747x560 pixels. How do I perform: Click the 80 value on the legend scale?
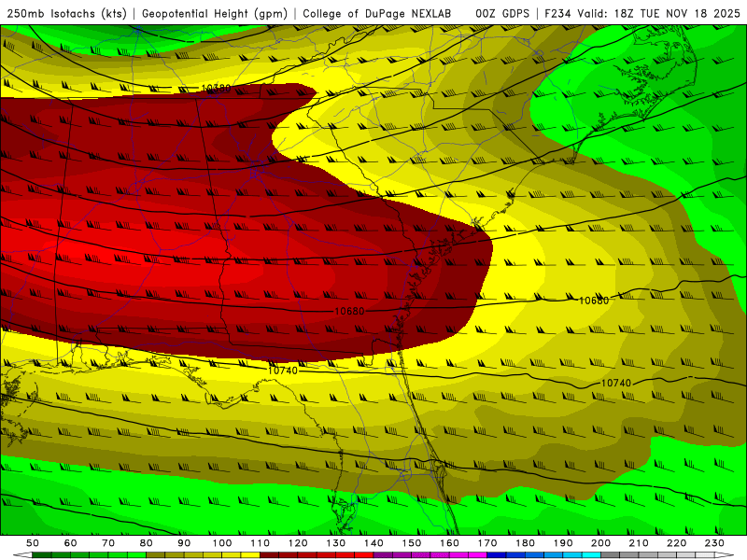coord(147,543)
